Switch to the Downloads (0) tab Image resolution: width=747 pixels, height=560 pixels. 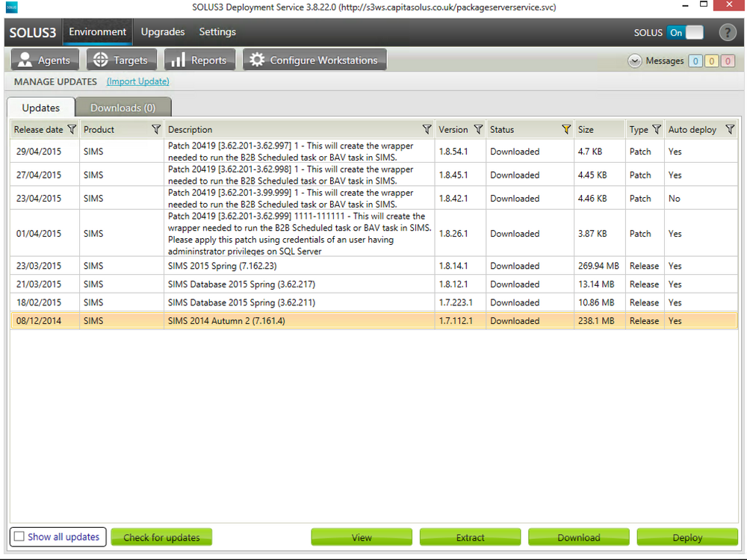pyautogui.click(x=123, y=108)
